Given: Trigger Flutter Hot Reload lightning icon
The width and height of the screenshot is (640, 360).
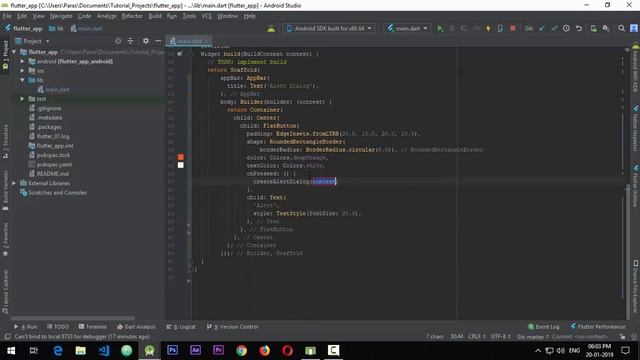Looking at the screenshot, I should [488, 28].
